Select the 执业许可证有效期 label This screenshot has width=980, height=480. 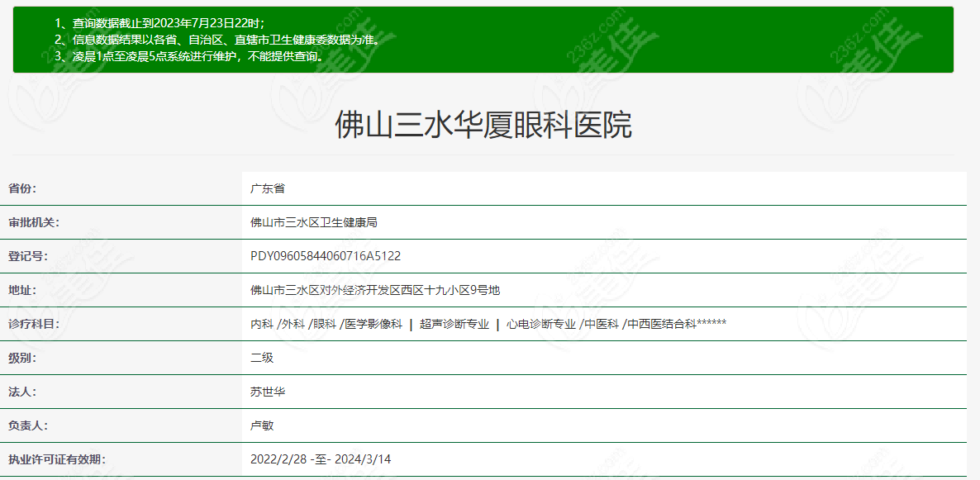[x=57, y=459]
